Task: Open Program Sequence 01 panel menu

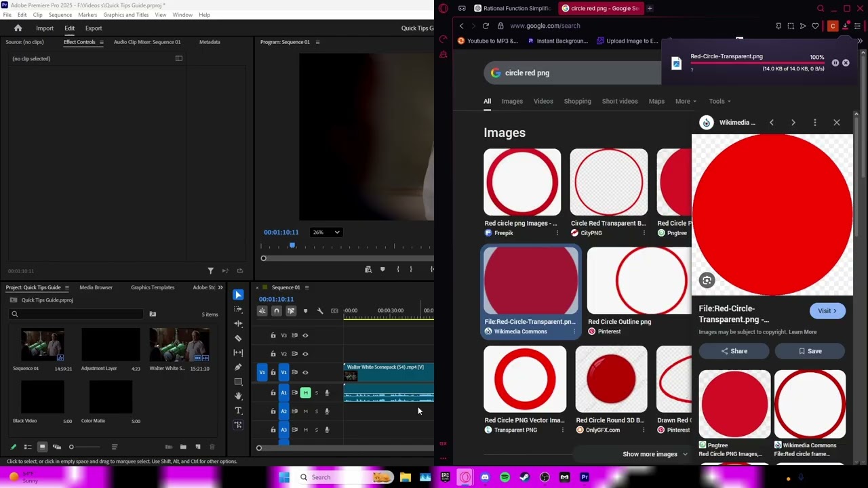Action: [317, 42]
